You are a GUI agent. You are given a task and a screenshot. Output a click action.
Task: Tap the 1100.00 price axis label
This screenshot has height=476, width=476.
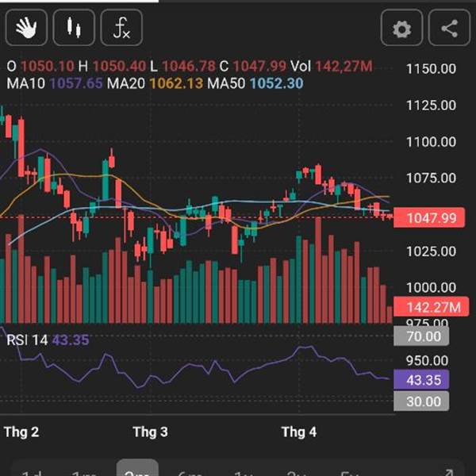click(431, 142)
